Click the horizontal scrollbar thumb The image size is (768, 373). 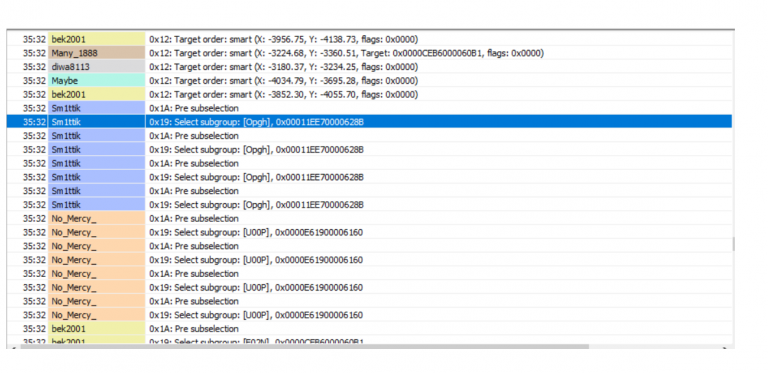click(305, 347)
